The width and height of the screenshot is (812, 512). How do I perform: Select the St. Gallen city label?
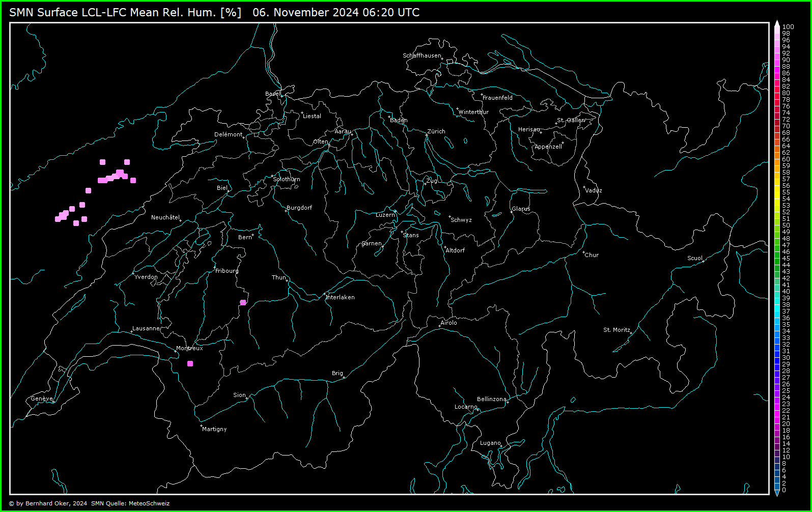tap(571, 120)
